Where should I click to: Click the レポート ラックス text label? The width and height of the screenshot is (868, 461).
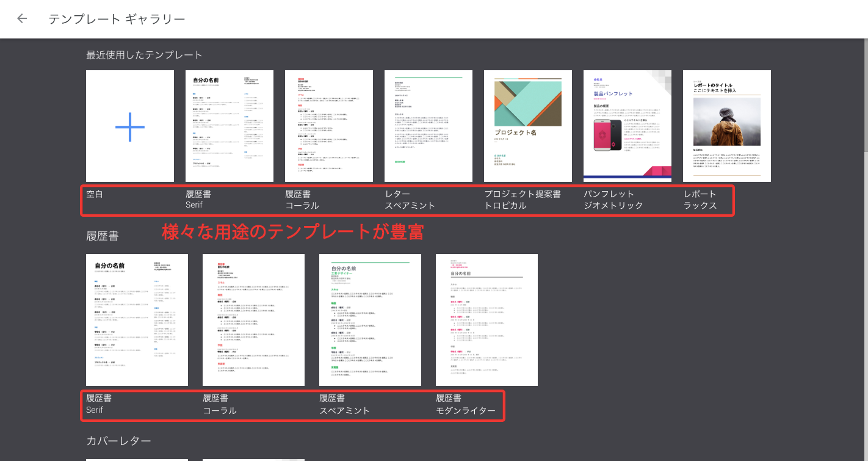click(700, 200)
